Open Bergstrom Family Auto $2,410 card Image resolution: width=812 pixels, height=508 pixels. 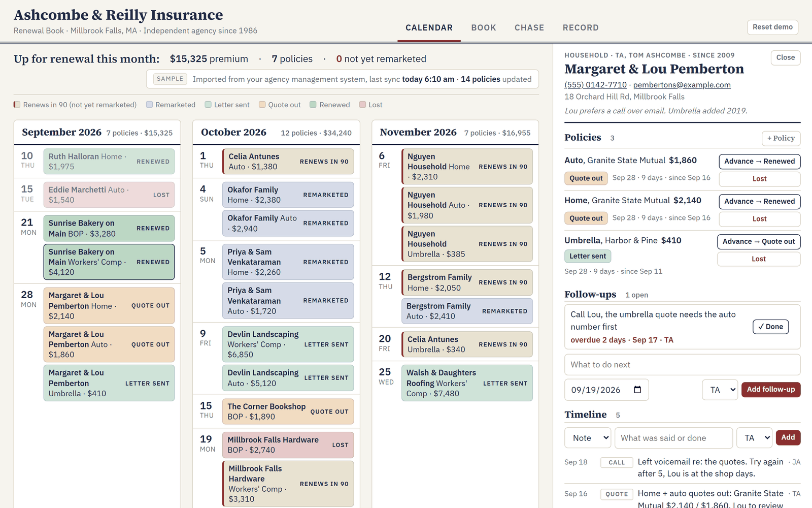[467, 311]
